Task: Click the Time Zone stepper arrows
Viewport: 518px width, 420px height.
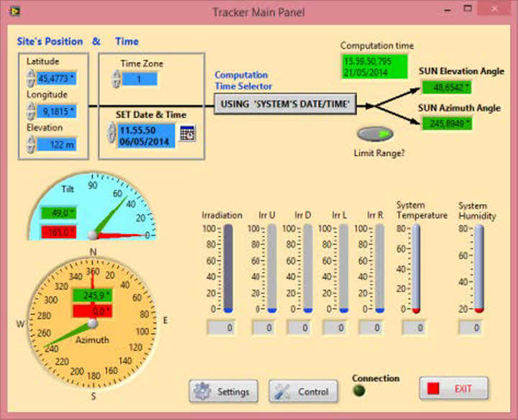Action: [x=116, y=78]
